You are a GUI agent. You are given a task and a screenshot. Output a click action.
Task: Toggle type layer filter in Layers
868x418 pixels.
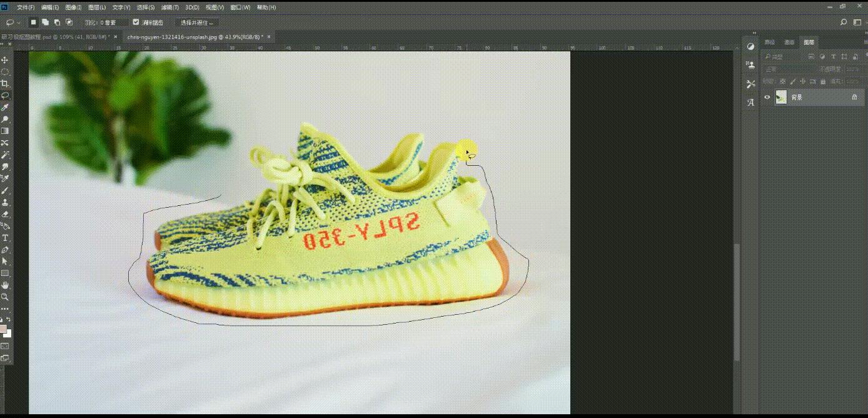834,56
